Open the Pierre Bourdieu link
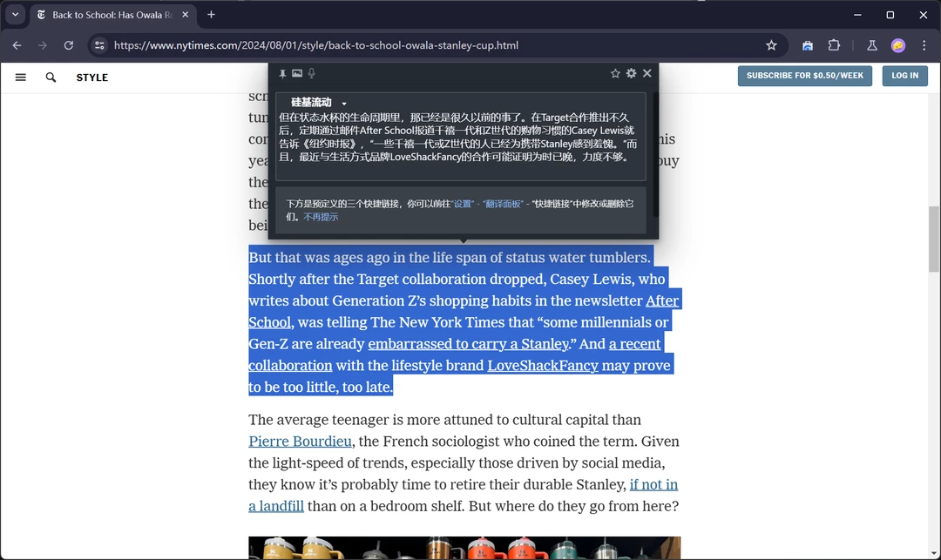 tap(300, 442)
